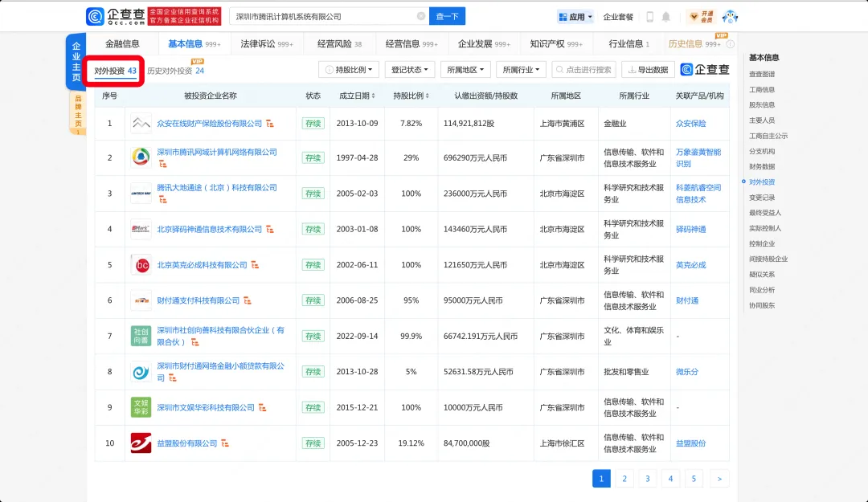868x502 pixels.
Task: Open the 所属地区 filter dropdown
Action: coord(465,70)
